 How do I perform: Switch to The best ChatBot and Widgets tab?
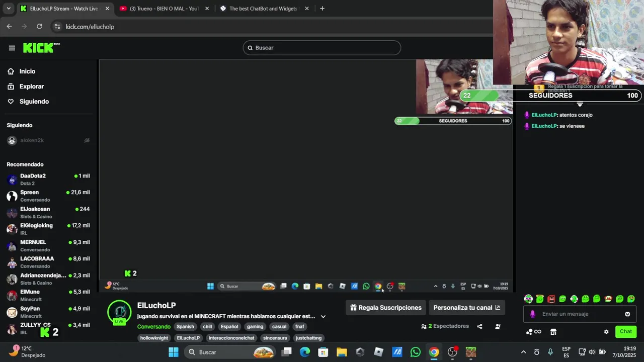pos(263,9)
